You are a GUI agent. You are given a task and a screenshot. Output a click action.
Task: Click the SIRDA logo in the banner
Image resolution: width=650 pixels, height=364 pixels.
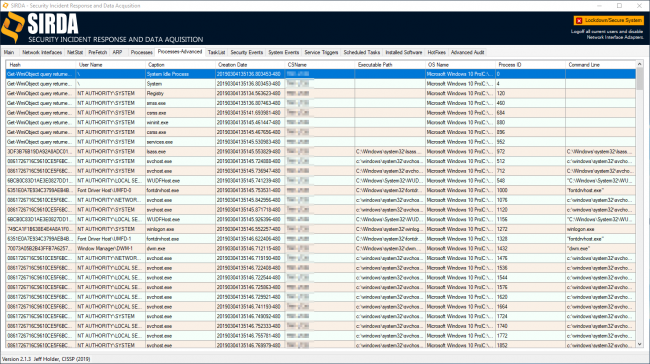(x=40, y=27)
